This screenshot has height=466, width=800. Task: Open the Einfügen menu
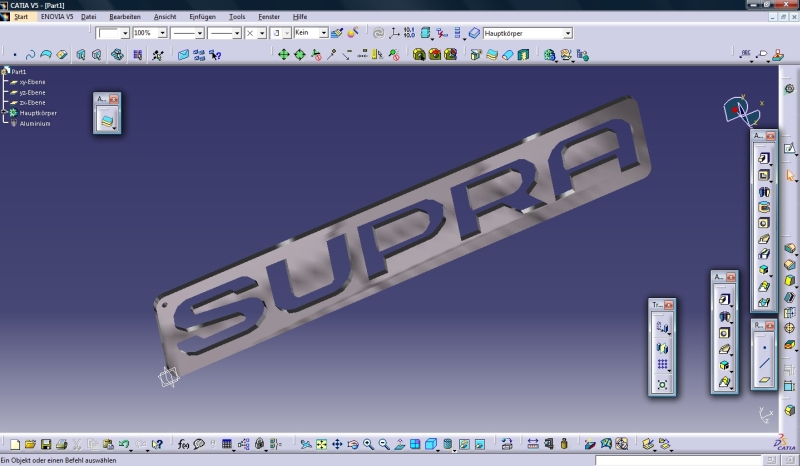click(x=203, y=17)
